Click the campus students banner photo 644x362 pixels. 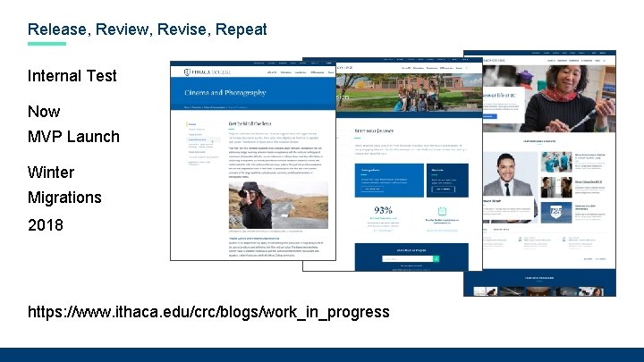tap(409, 93)
